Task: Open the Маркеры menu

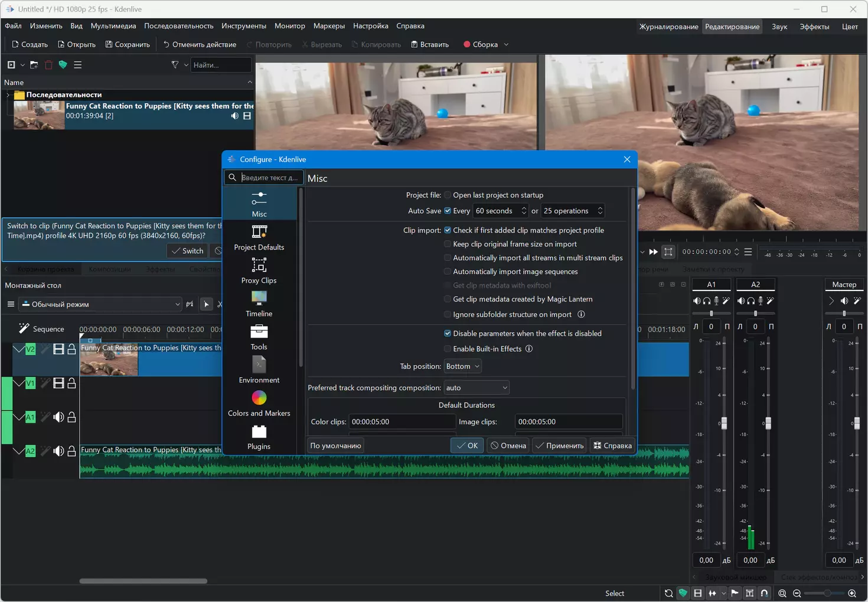Action: [x=329, y=26]
